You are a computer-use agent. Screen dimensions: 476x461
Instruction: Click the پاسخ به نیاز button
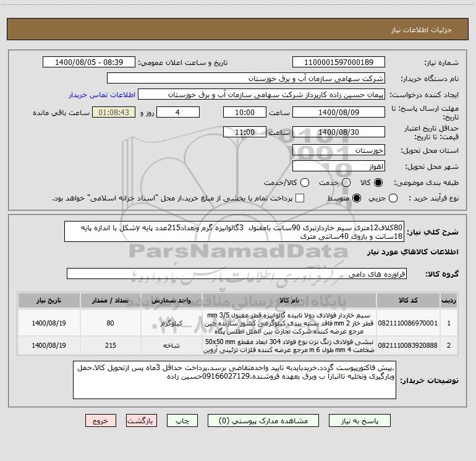point(359,421)
